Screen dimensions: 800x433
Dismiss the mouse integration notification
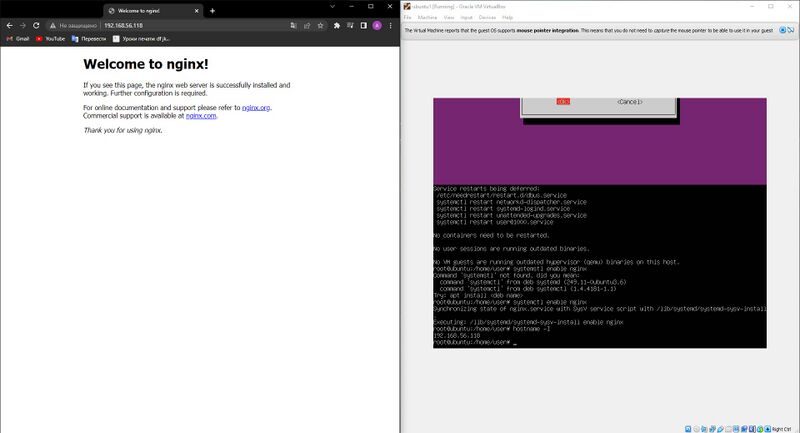783,31
